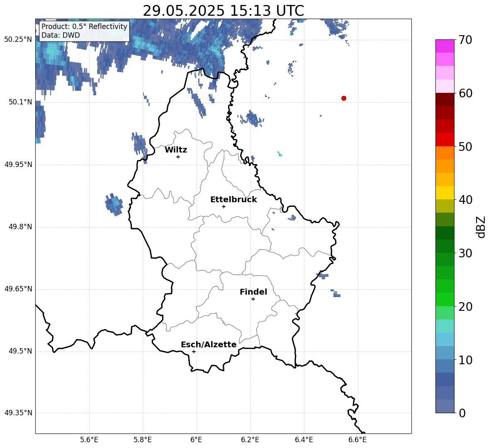Click the 50 tick on the colorbar
This screenshot has height=448, width=491.
(465, 146)
